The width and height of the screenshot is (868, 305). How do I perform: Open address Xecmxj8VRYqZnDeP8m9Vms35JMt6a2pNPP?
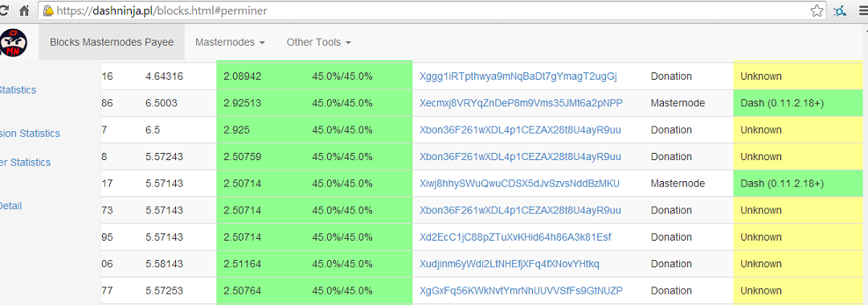[521, 103]
